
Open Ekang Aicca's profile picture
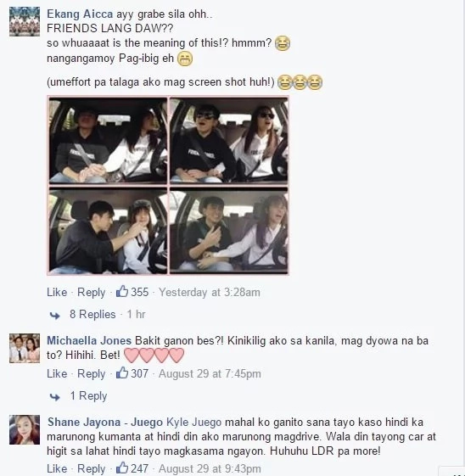coord(25,21)
